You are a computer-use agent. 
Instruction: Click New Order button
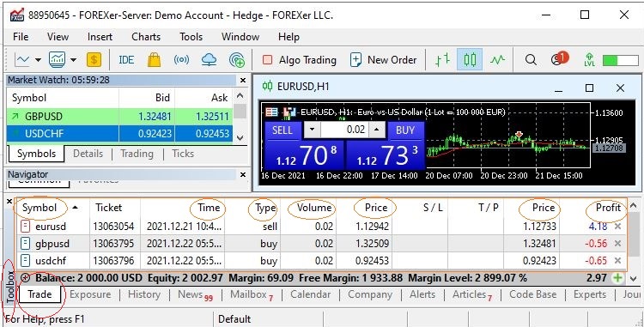(x=384, y=60)
